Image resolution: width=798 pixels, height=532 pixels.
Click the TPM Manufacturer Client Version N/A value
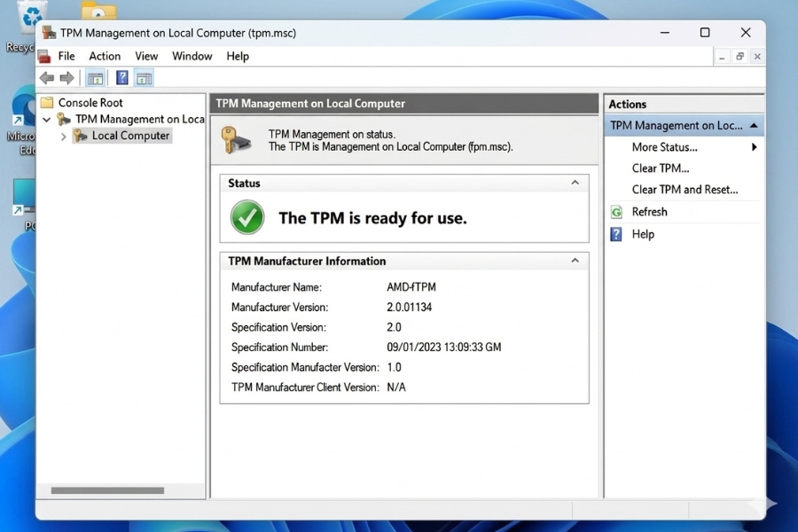point(396,387)
